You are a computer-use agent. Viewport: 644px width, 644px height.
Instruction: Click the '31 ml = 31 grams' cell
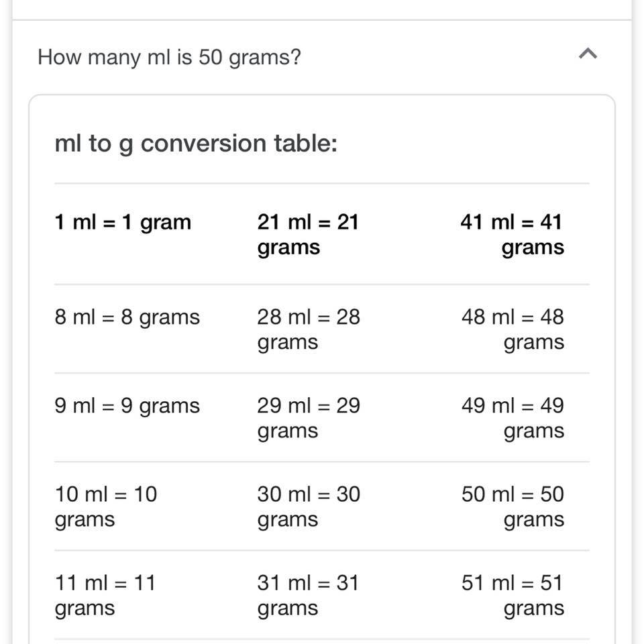[x=309, y=595]
